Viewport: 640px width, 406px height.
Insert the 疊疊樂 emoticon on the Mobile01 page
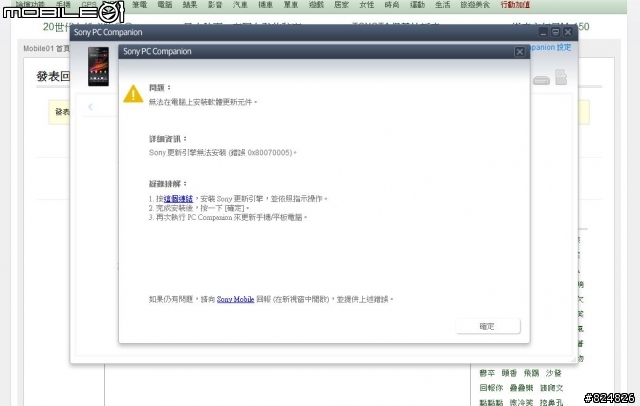521,388
